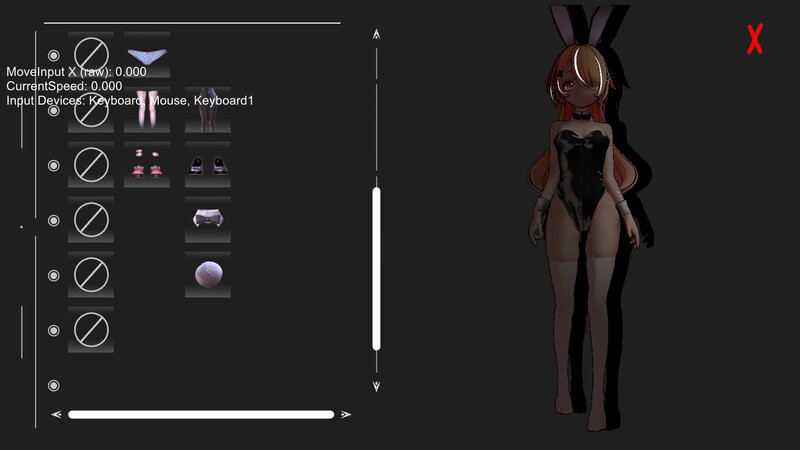800x450 pixels.
Task: Click the scroll down arrow below vertical scrollbar
Action: click(376, 385)
